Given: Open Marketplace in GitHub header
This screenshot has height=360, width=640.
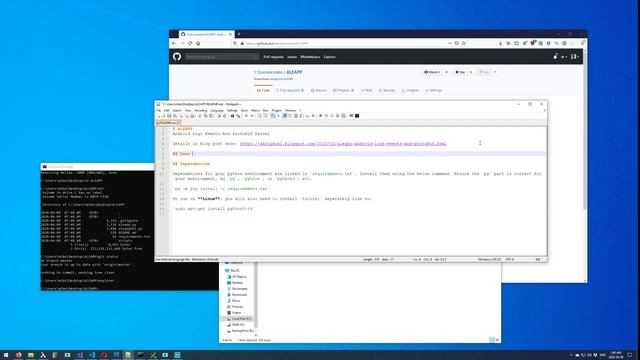Looking at the screenshot, I should click(x=310, y=57).
